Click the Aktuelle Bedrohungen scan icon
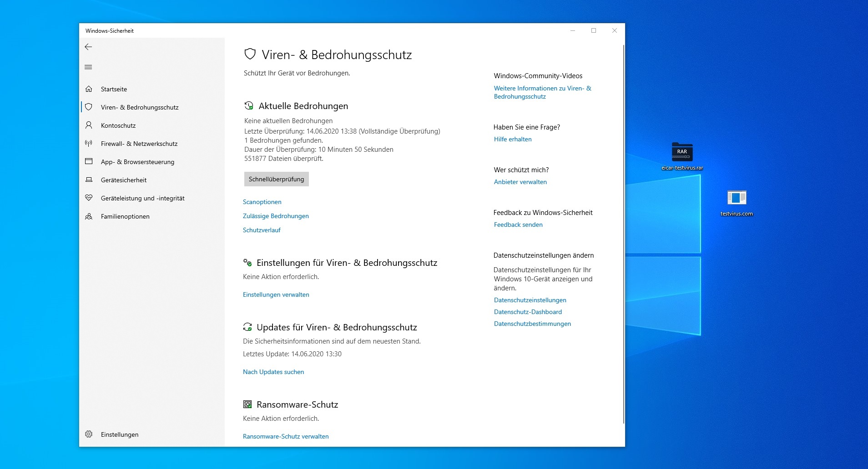Viewport: 868px width, 469px height. (249, 106)
